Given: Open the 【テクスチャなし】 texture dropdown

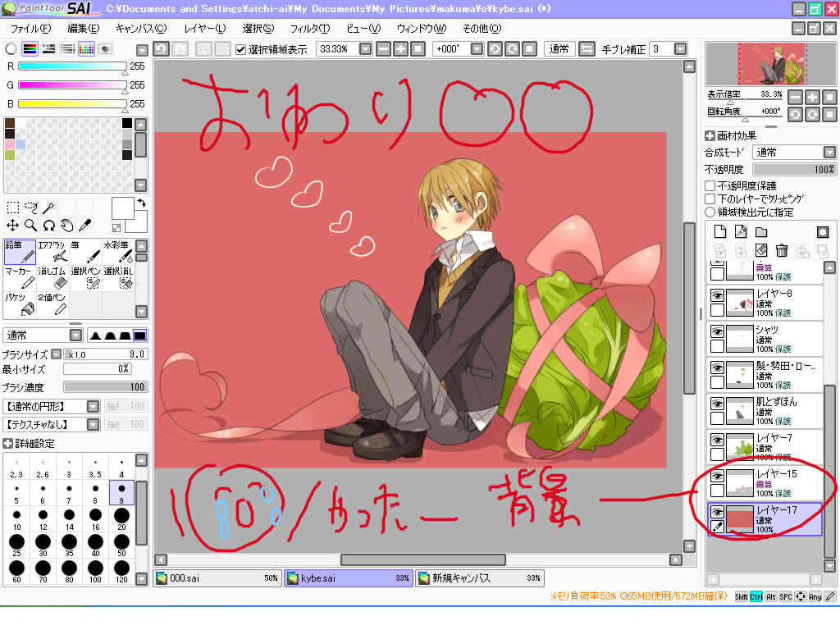Looking at the screenshot, I should [94, 424].
